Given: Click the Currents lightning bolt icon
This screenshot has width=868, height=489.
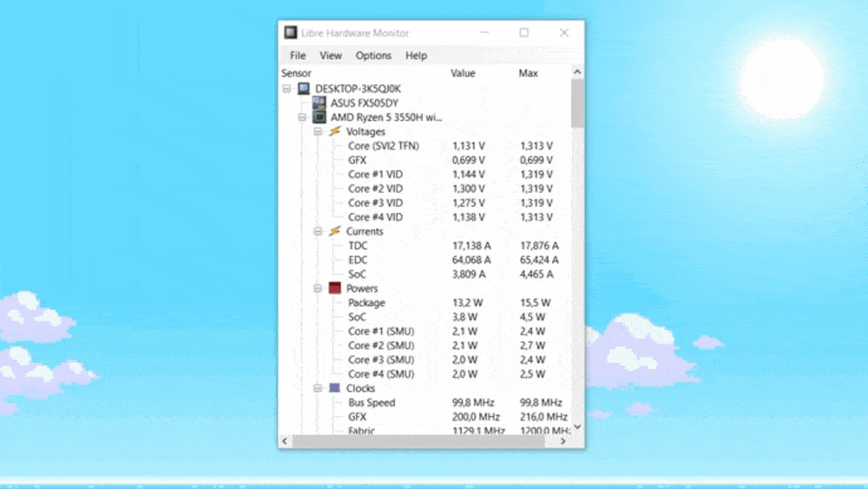Looking at the screenshot, I should (334, 231).
